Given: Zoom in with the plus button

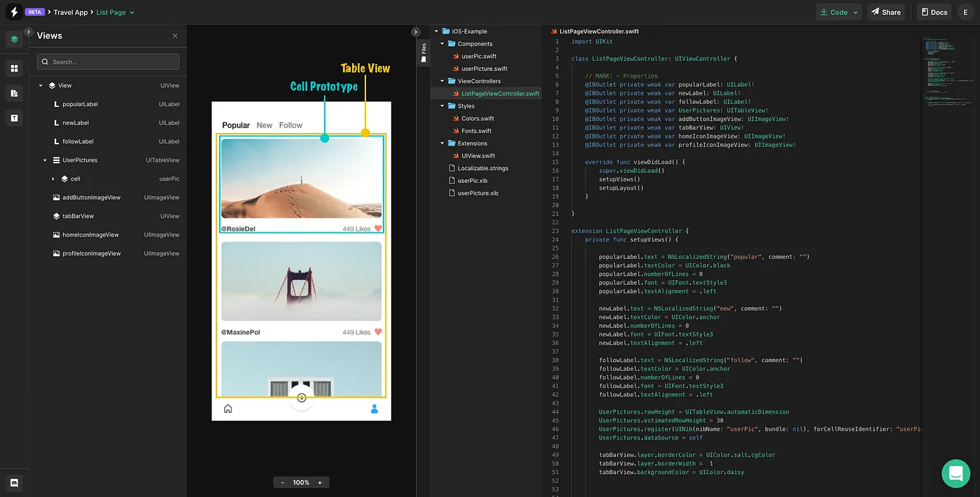Looking at the screenshot, I should click(320, 482).
